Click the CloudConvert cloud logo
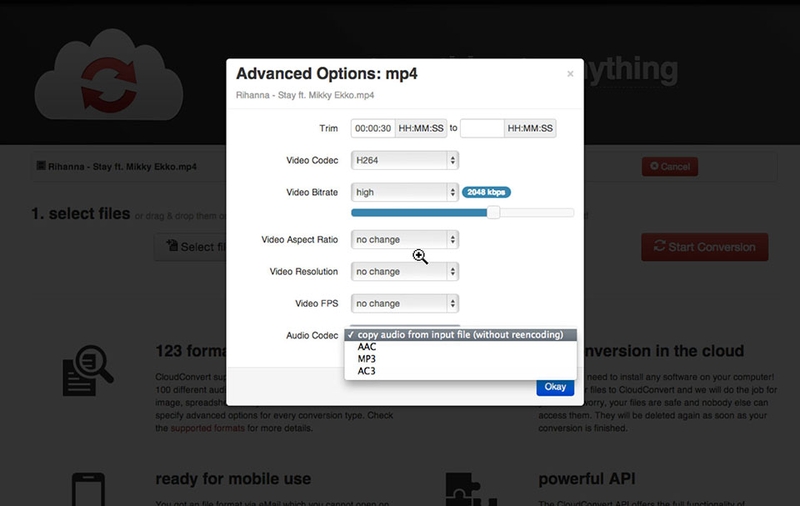Viewport: 800px width, 506px height. (109, 75)
